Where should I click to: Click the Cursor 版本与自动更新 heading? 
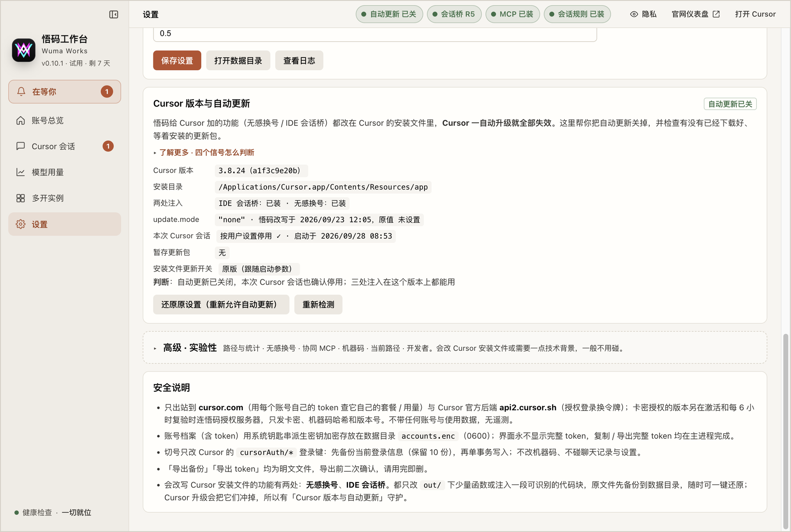pos(202,104)
